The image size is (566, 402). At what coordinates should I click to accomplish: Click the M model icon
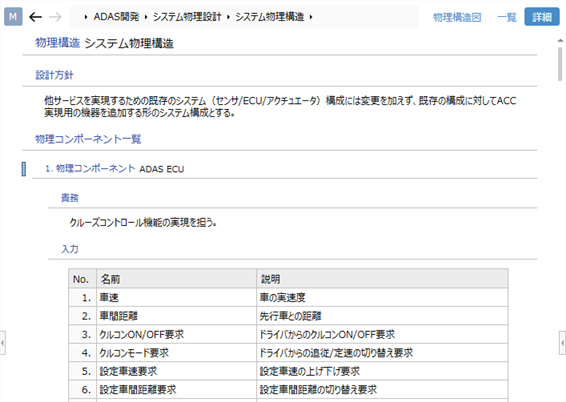point(13,17)
